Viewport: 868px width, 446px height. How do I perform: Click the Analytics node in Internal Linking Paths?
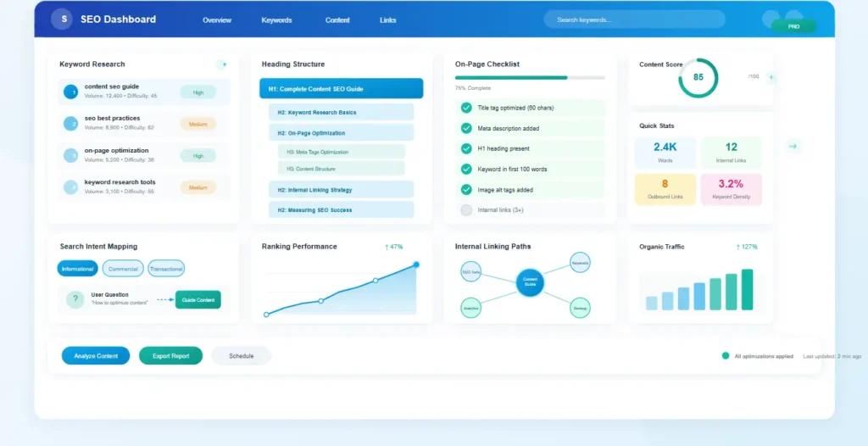pos(471,308)
